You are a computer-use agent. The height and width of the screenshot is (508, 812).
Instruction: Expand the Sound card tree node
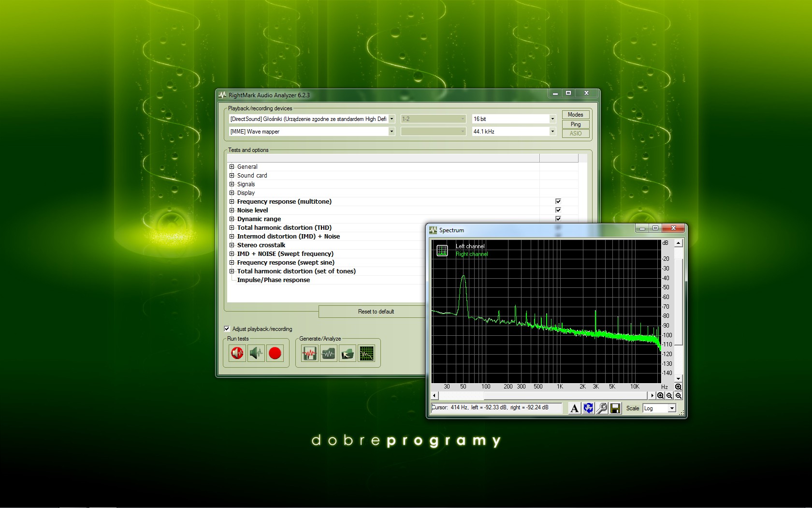coord(232,176)
